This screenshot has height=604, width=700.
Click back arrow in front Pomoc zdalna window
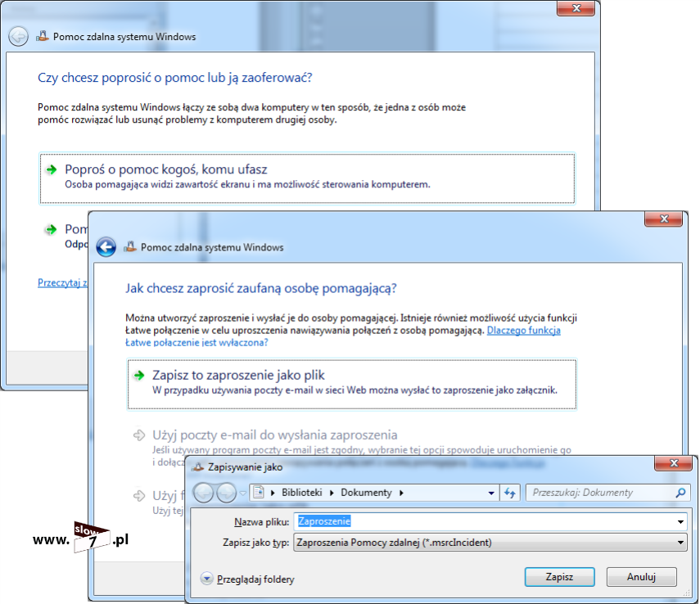pyautogui.click(x=106, y=247)
